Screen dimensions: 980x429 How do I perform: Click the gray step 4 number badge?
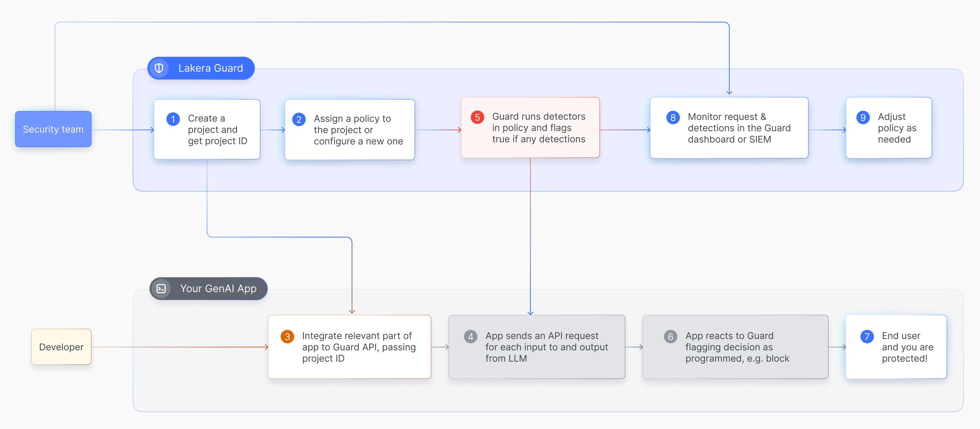(x=471, y=336)
